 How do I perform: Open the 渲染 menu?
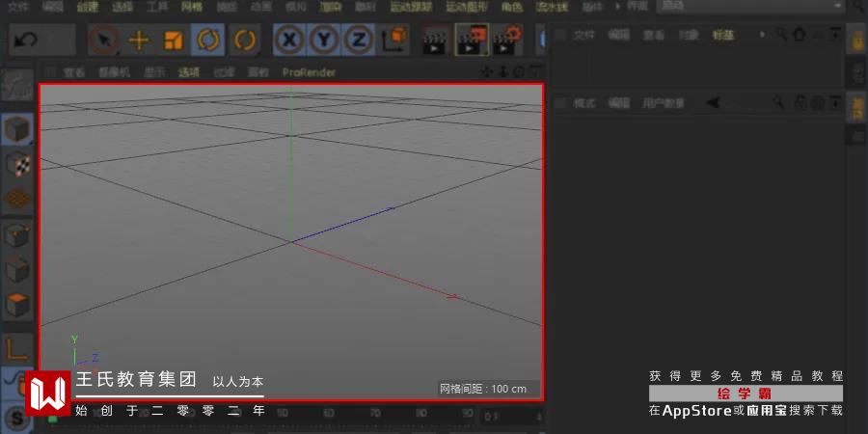tap(331, 7)
